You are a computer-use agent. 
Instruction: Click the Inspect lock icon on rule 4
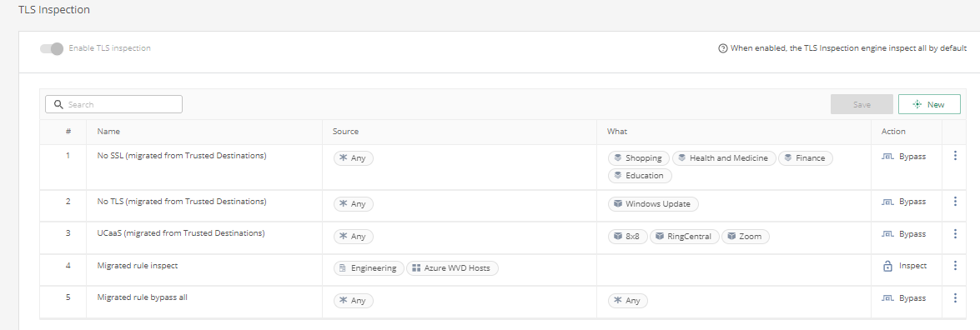coord(887,267)
